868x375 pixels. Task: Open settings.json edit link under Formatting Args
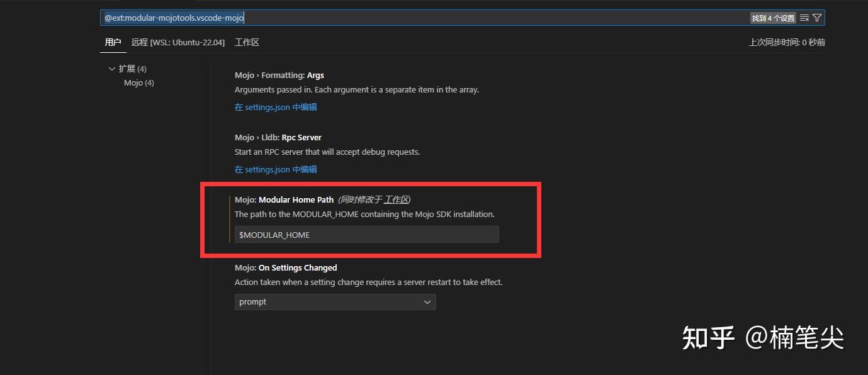(x=276, y=107)
